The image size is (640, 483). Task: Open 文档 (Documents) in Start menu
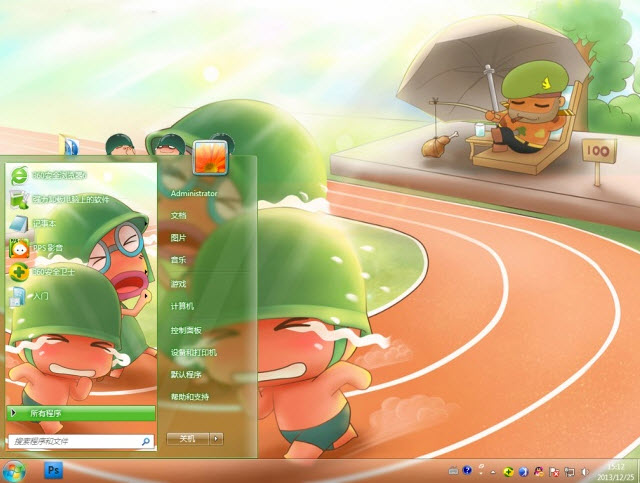tap(178, 215)
